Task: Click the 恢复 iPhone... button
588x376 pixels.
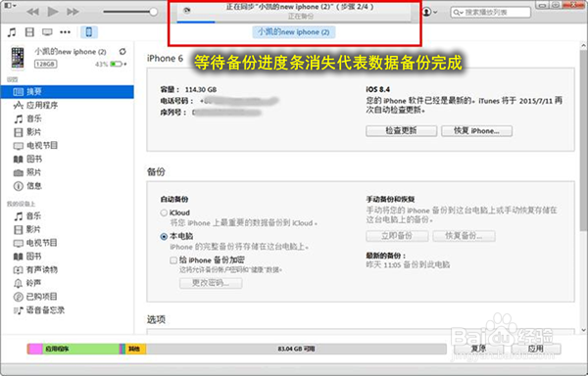Action: [476, 130]
